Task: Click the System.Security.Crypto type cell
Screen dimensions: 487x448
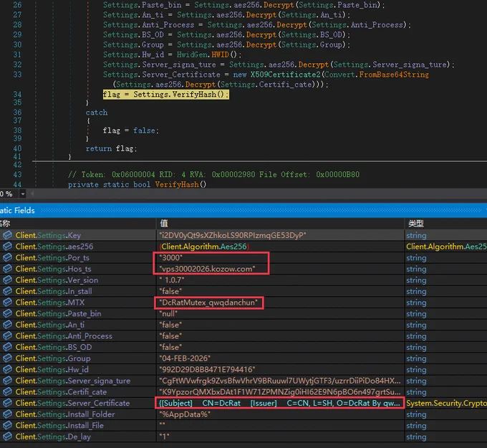Action: coord(446,404)
